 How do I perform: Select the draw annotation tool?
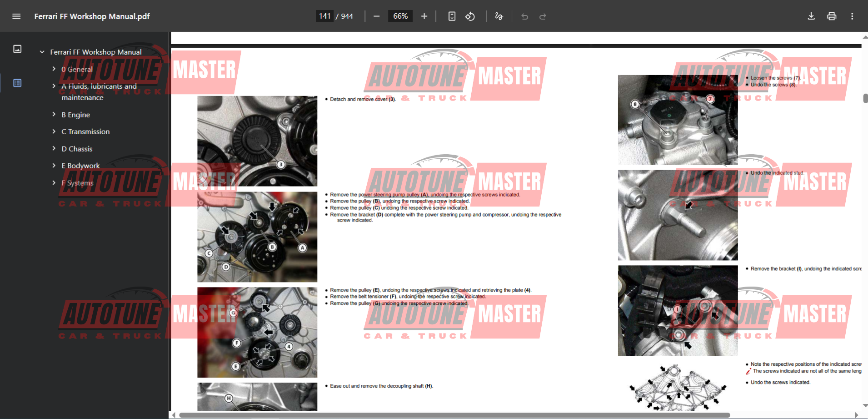point(499,16)
